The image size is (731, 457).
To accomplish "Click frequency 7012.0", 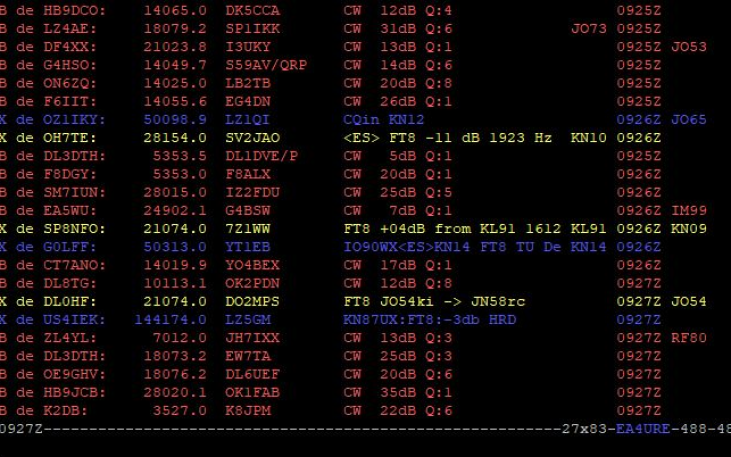I will 179,338.
